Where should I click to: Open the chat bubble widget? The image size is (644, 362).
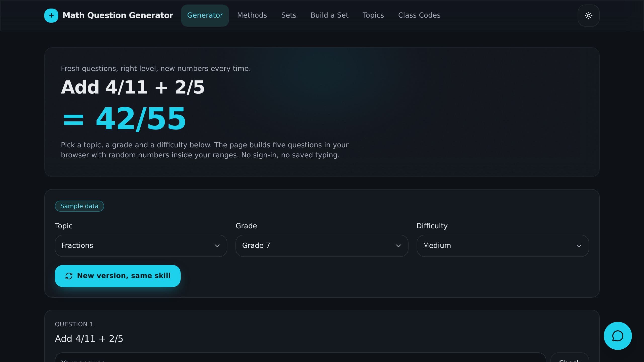coord(618,336)
